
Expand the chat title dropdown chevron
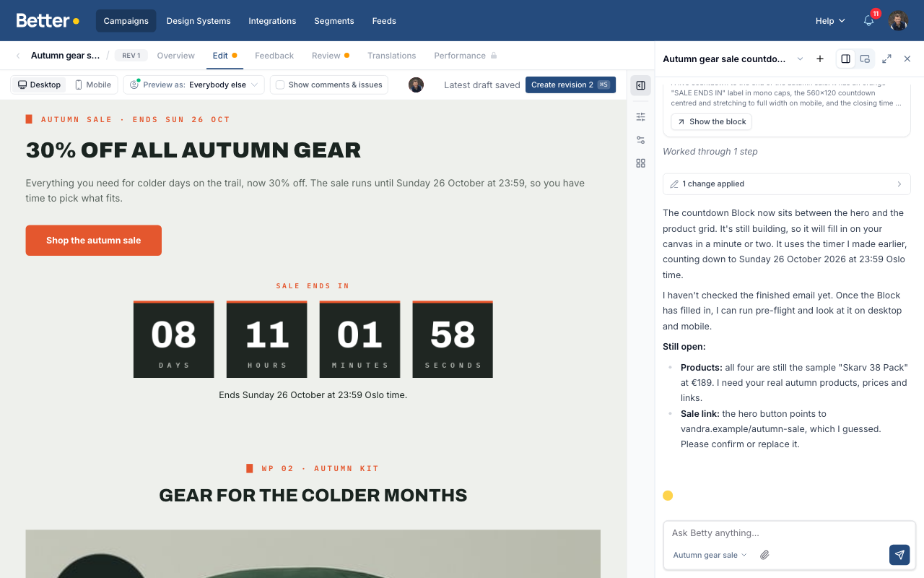pos(800,59)
